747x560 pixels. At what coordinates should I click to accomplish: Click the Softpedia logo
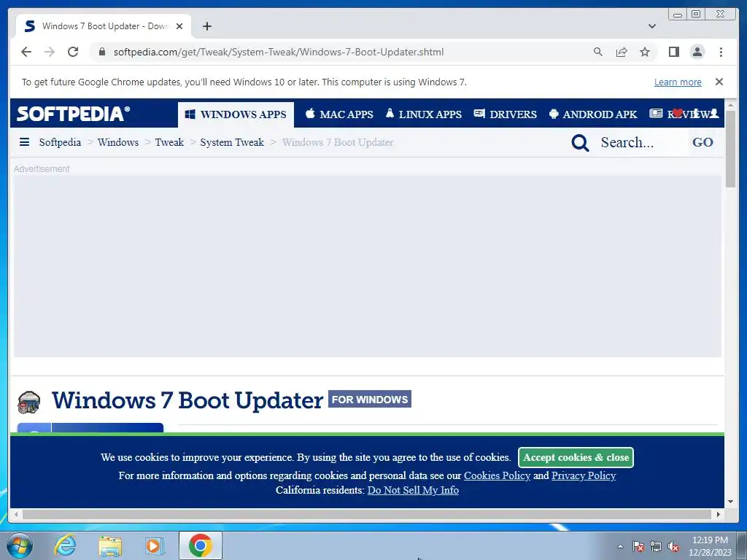[x=74, y=114]
